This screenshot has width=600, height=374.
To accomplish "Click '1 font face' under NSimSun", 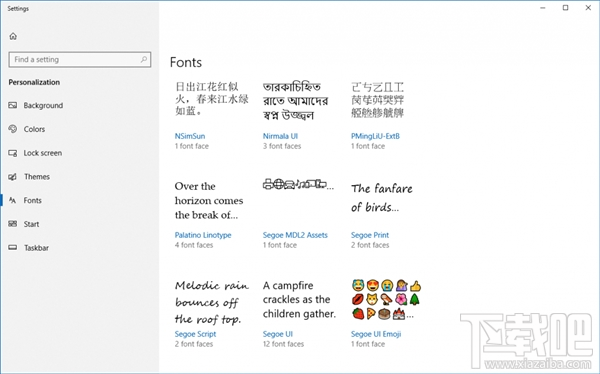I will 192,146.
